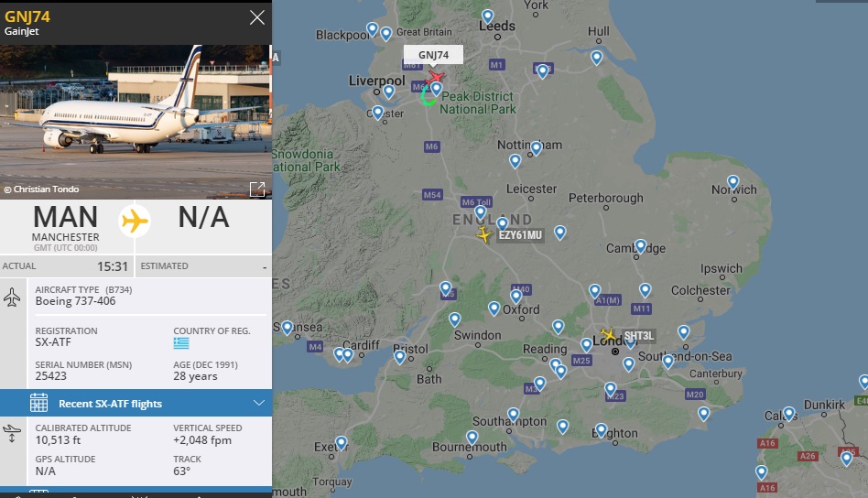Click the airport pin at Cambridge

[x=641, y=245]
